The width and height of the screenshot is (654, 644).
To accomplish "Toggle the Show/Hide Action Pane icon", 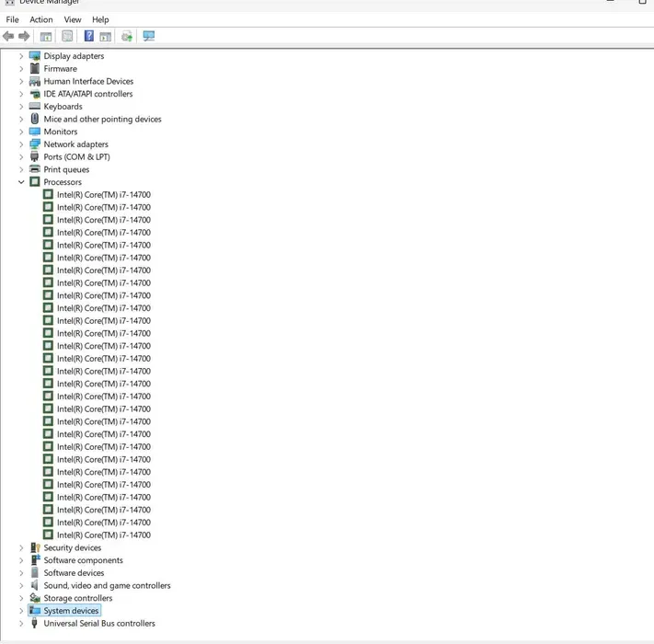I will pos(106,36).
